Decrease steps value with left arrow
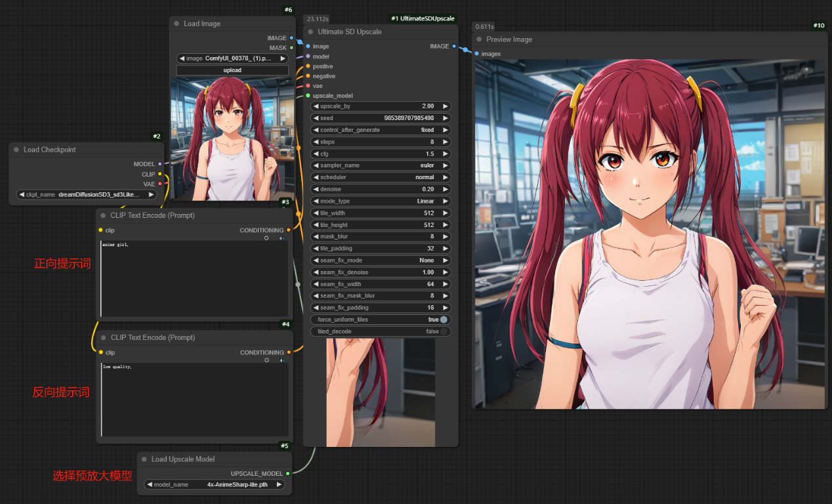 pyautogui.click(x=316, y=142)
